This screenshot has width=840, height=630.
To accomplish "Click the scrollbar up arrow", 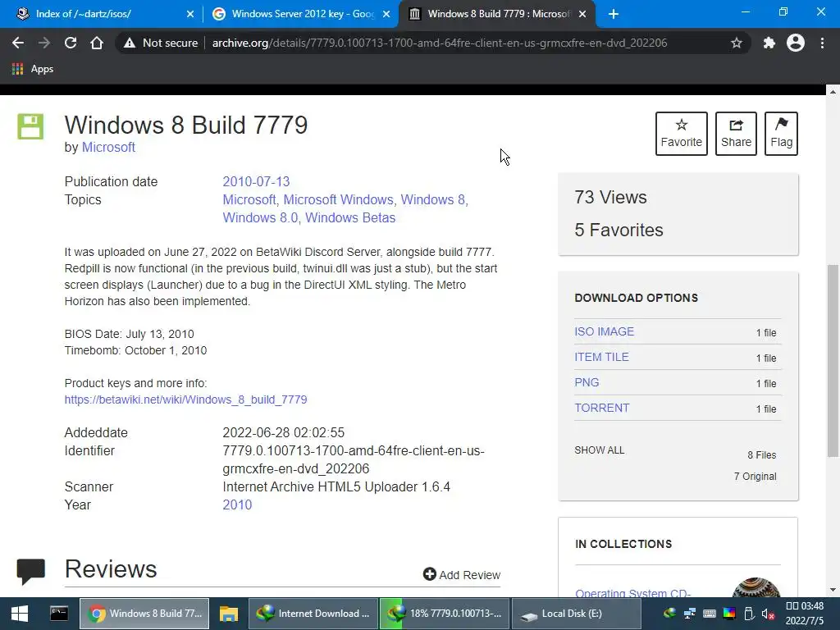I will pos(833,92).
